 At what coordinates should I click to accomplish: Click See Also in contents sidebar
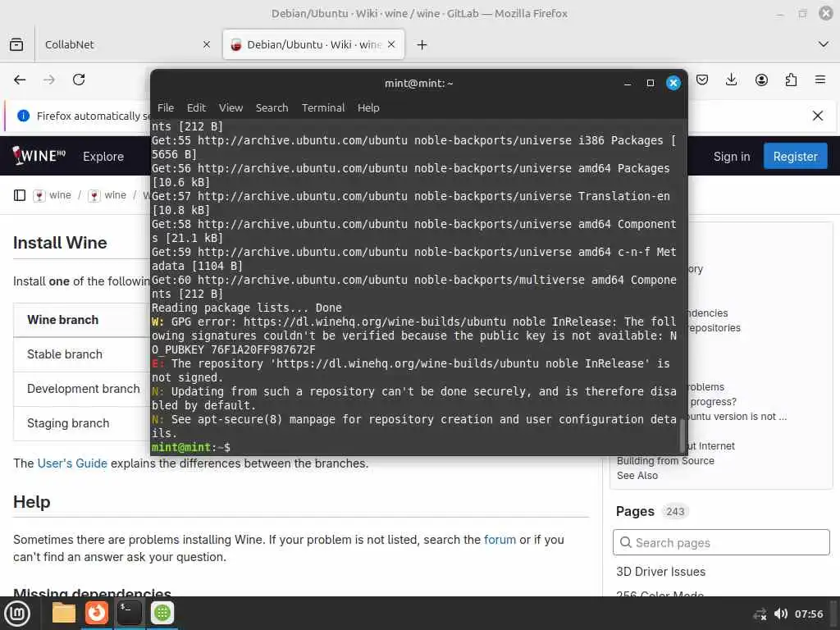(x=637, y=476)
